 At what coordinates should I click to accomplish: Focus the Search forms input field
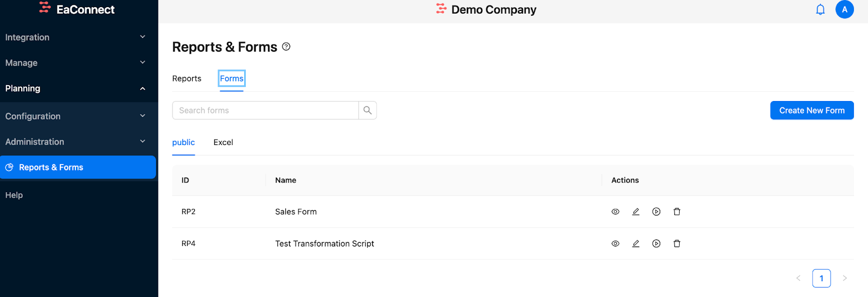pos(265,110)
